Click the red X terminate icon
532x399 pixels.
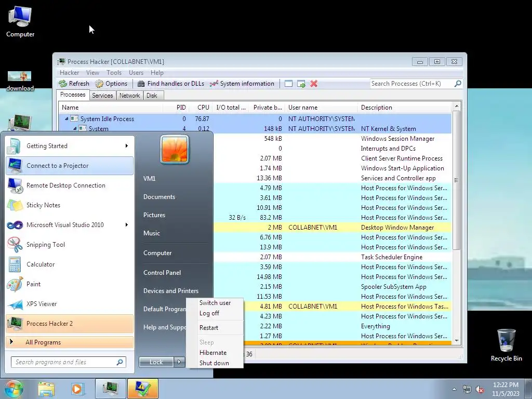tap(314, 84)
